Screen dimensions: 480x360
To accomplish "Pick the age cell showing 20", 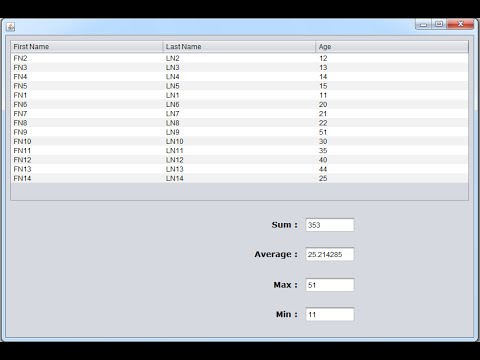I will [392, 105].
